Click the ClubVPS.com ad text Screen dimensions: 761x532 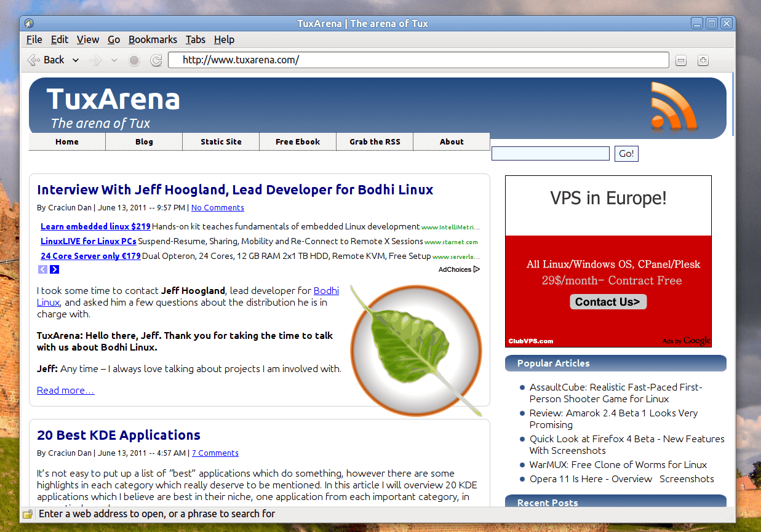[531, 341]
